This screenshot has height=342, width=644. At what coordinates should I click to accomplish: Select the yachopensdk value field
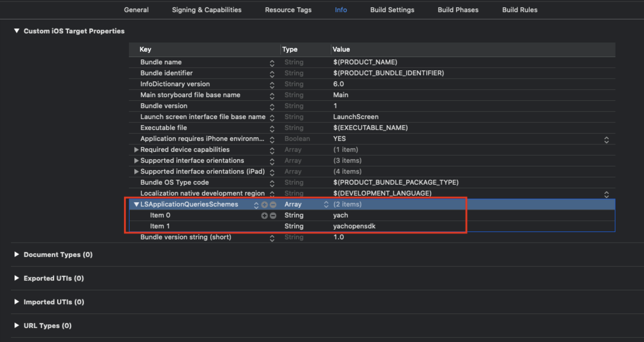click(x=354, y=226)
